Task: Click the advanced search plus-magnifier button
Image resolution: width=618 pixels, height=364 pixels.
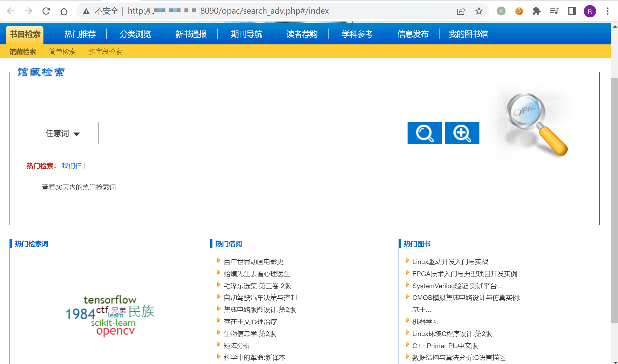Action: (462, 133)
